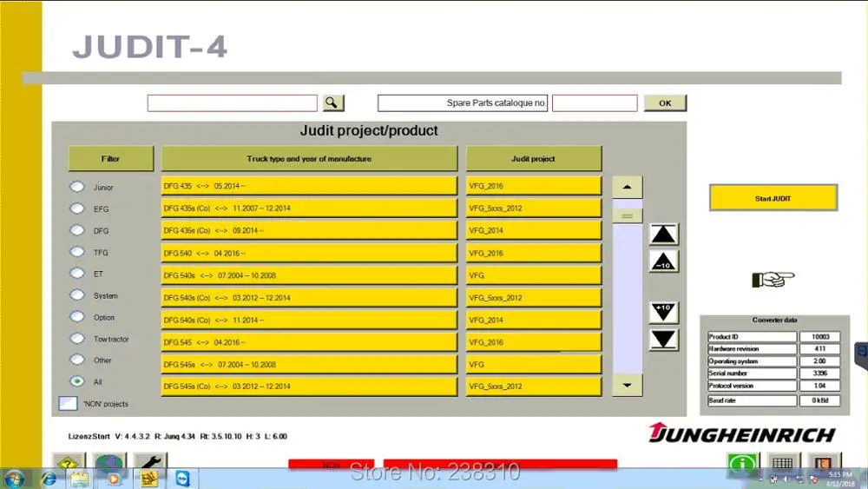
Task: Click the network icon in system tray
Action: pyautogui.click(x=800, y=479)
